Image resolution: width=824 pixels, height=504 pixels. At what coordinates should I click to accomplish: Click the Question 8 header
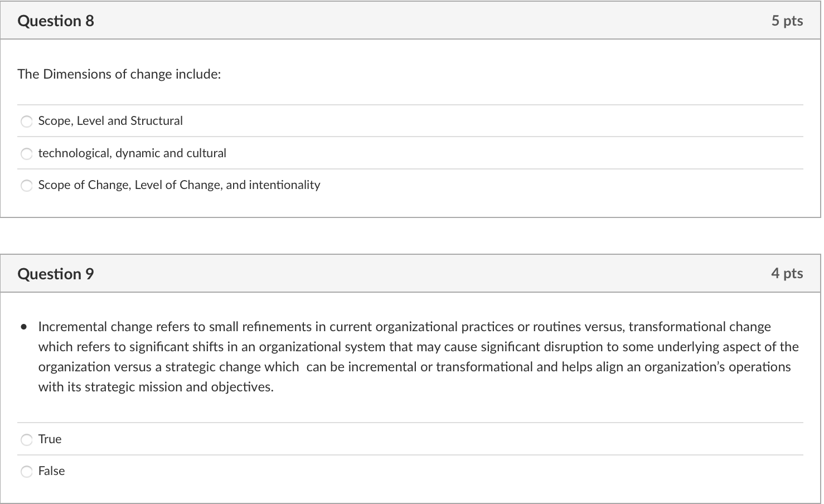pos(56,20)
